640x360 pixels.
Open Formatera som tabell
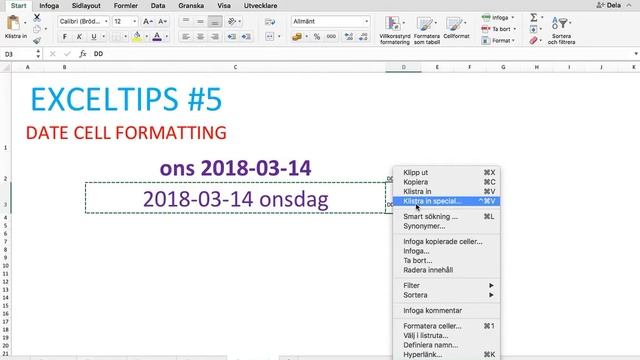pyautogui.click(x=427, y=30)
